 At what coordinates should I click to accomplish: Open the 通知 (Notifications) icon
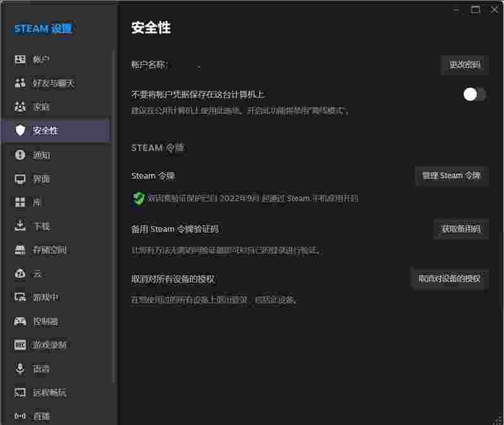(x=20, y=155)
